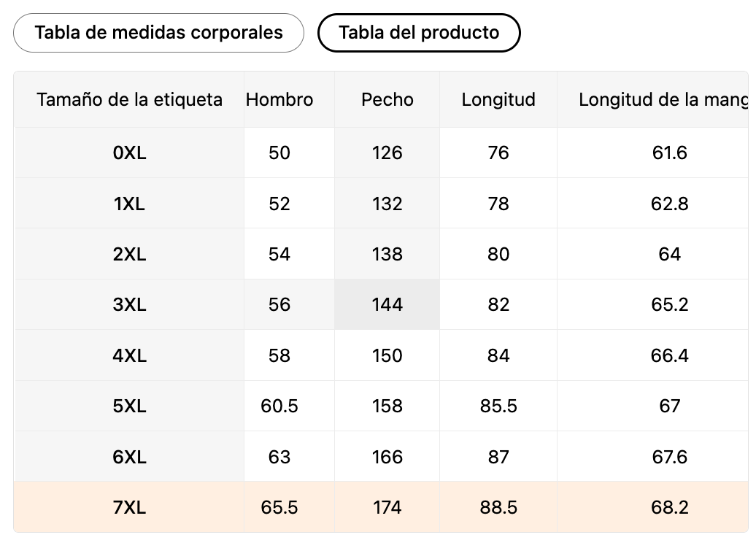Viewport: 756px width, 540px height.
Task: Select the 2XL size row label
Action: pyautogui.click(x=129, y=254)
